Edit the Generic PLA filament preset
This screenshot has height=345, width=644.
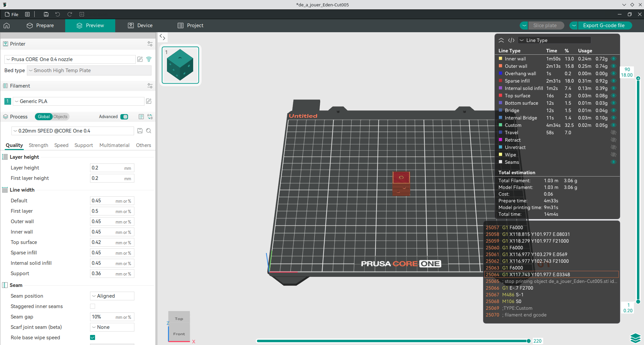click(149, 101)
